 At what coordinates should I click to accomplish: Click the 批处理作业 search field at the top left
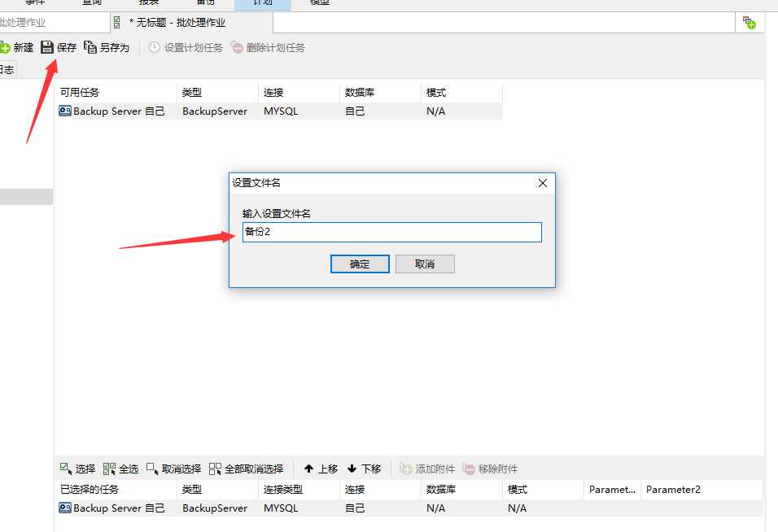tap(54, 22)
